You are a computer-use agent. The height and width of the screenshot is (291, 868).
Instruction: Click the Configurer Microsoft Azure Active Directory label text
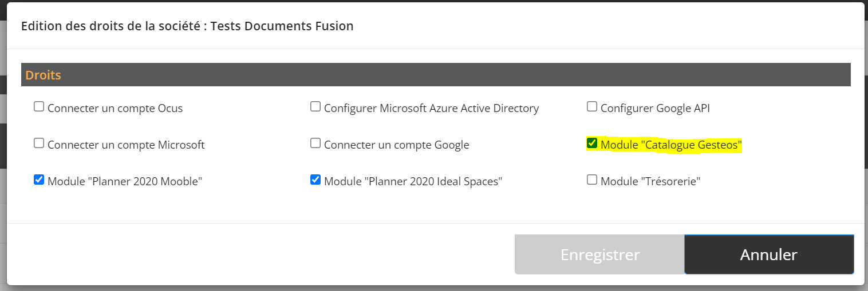coord(431,109)
